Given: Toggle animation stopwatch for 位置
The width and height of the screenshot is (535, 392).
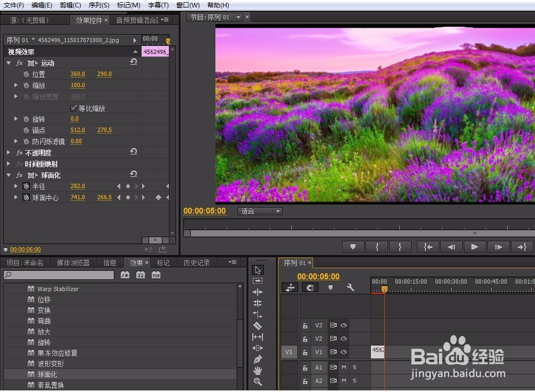Looking at the screenshot, I should (x=26, y=74).
